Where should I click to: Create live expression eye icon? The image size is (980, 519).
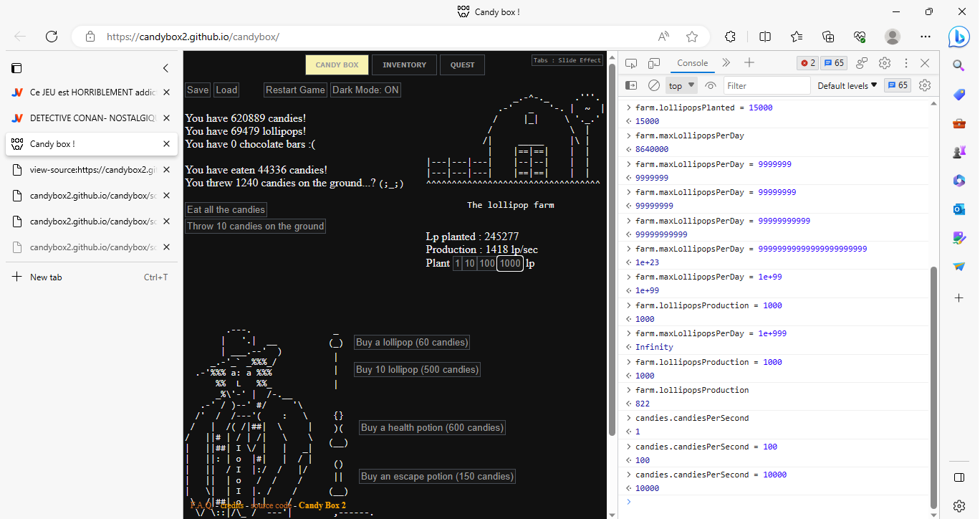coord(711,85)
